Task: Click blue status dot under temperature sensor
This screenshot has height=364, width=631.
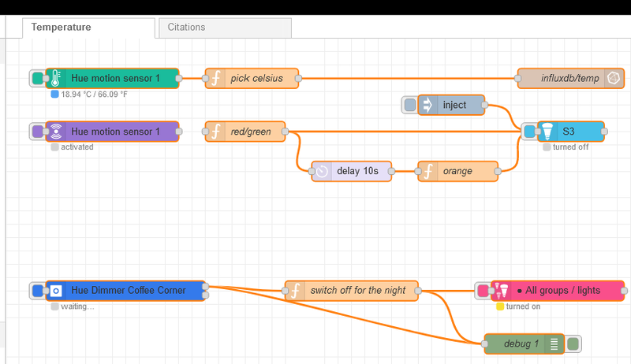Action: pyautogui.click(x=54, y=95)
